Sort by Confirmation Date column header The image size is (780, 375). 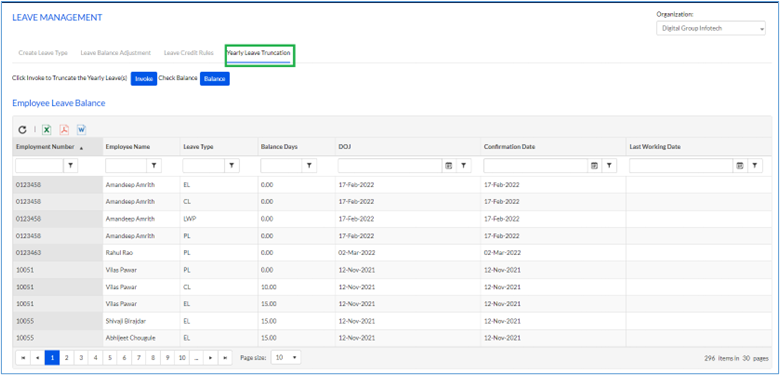pos(509,147)
